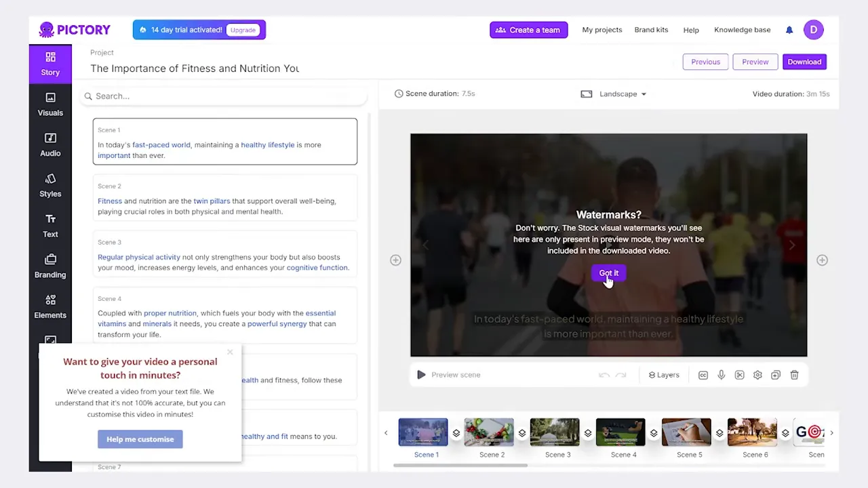The image size is (868, 488).
Task: Open the Layers button
Action: pyautogui.click(x=664, y=375)
